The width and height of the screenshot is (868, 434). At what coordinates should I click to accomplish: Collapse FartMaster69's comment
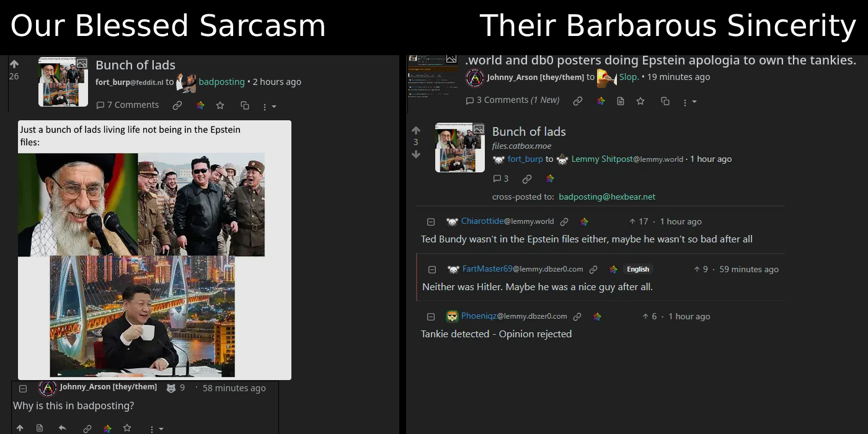(432, 270)
